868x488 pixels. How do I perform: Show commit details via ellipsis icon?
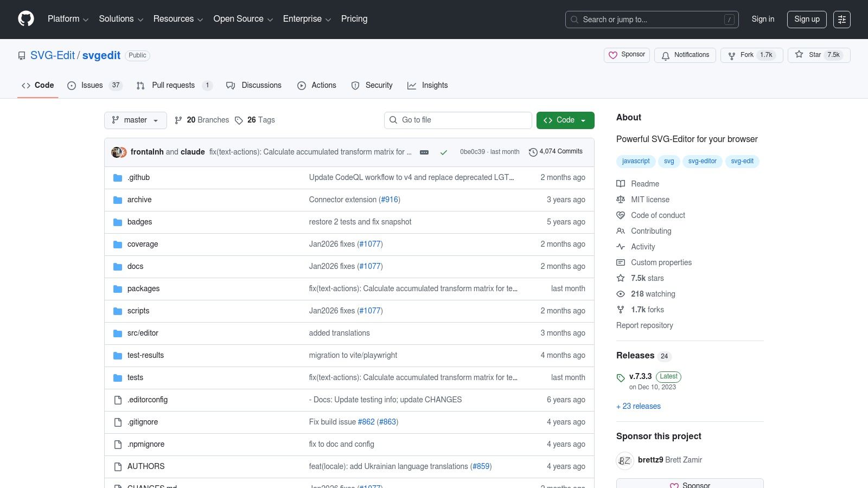point(424,152)
